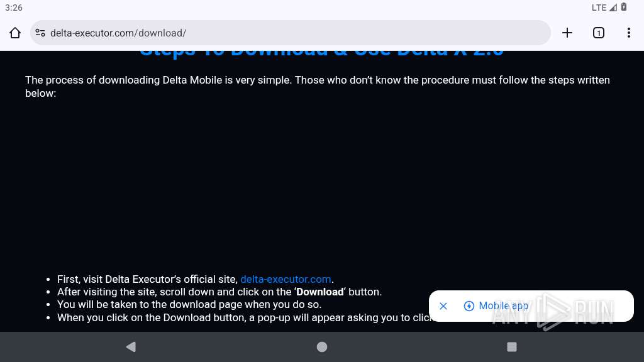The image size is (644, 362).
Task: Tap the Mobile app button
Action: coord(496,306)
